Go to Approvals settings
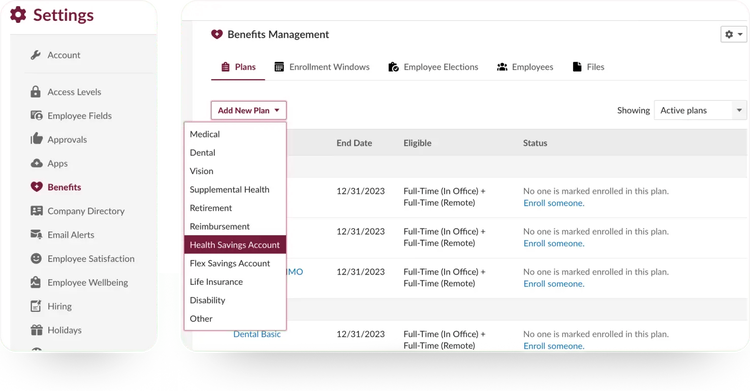Screen dimensions: 750x391 (x=67, y=139)
